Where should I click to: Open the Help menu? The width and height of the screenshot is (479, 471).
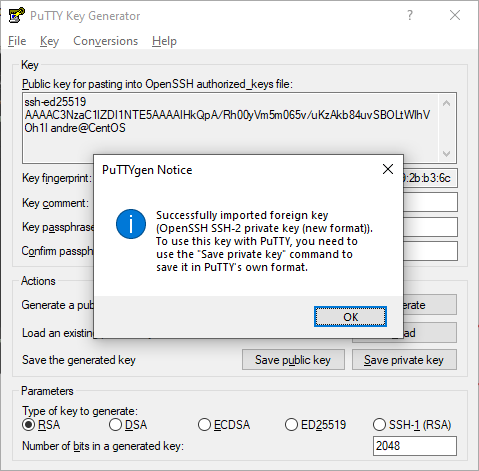point(164,41)
